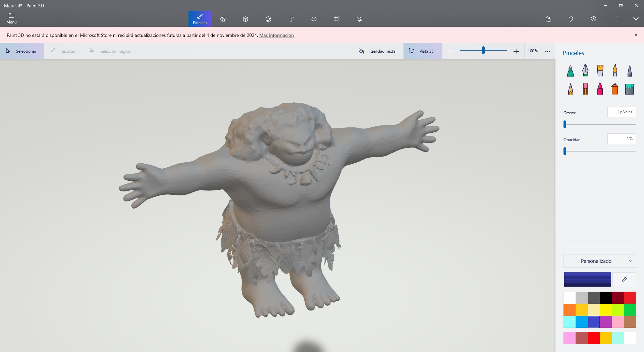Viewport: 644px width, 352px height.
Task: Select the Watercolor brush tool
Action: click(x=615, y=71)
